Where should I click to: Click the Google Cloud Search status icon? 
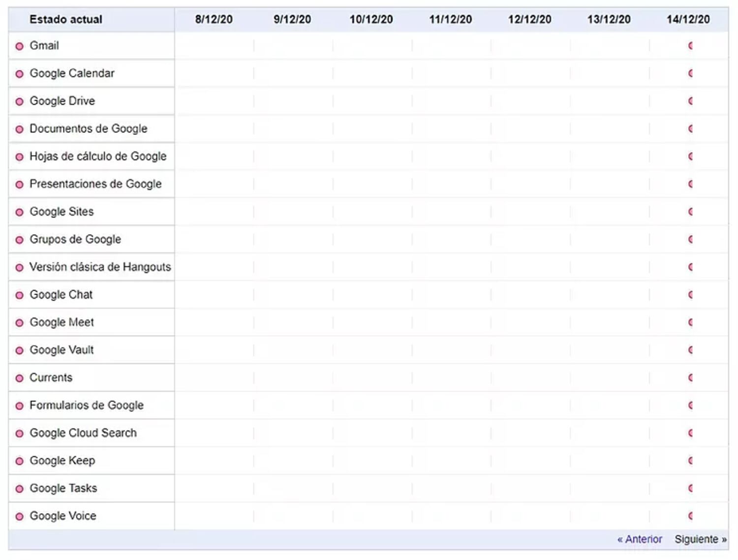tap(20, 434)
